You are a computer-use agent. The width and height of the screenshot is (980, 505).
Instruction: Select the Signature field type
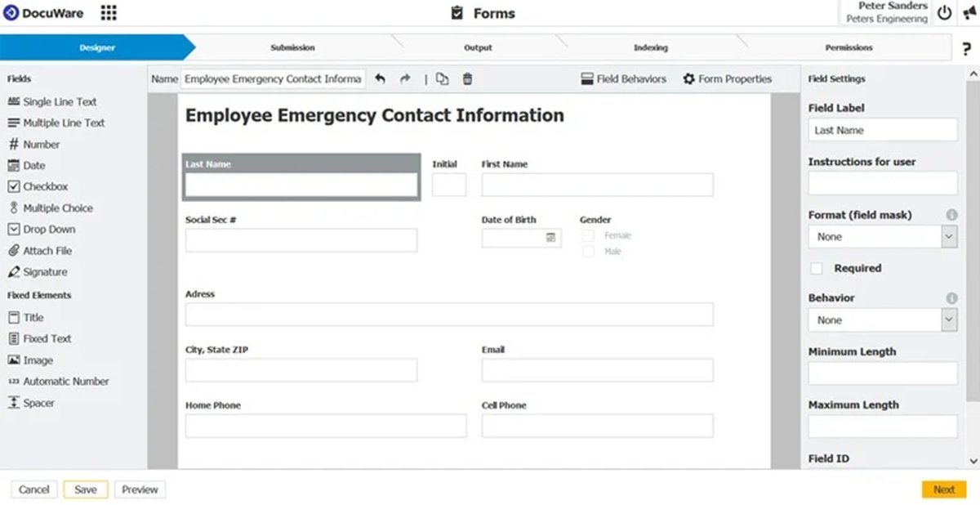click(x=45, y=271)
